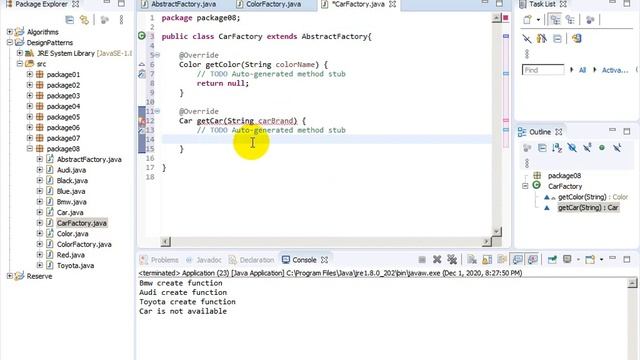
Task: Open arrow before Activate link
Action: point(595,70)
